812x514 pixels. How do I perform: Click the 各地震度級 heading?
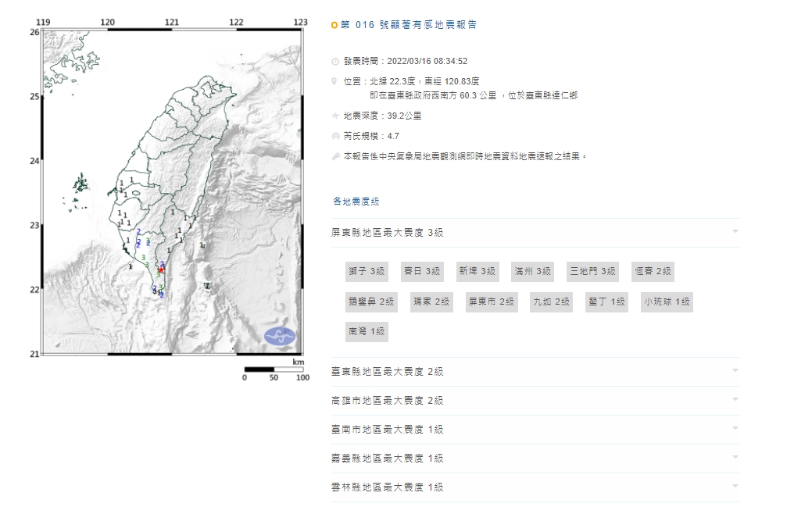click(356, 202)
